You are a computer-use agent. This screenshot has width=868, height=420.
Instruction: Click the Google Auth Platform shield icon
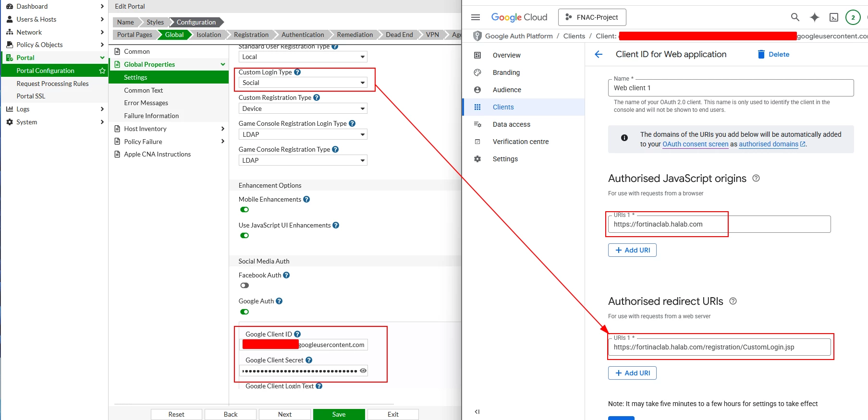[477, 36]
